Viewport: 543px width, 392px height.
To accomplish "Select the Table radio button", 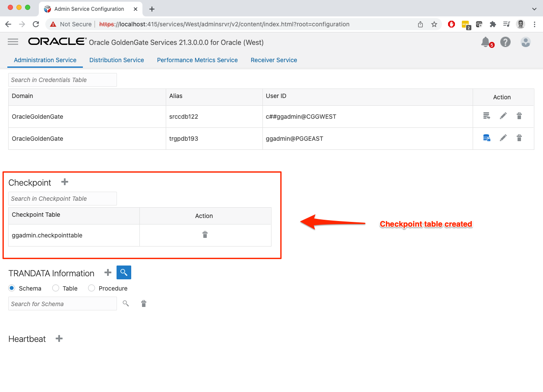I will pos(56,288).
